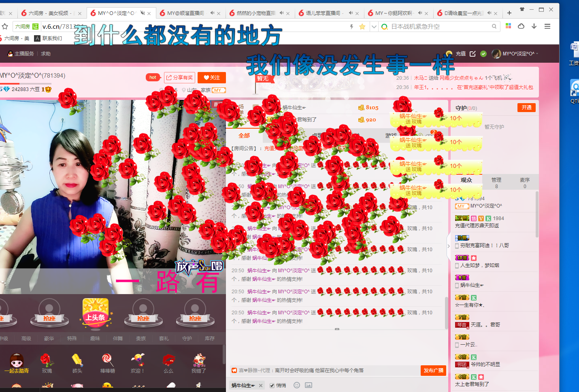This screenshot has height=392, width=579.
Task: Click the 充值 recharge link
Action: pos(460,53)
